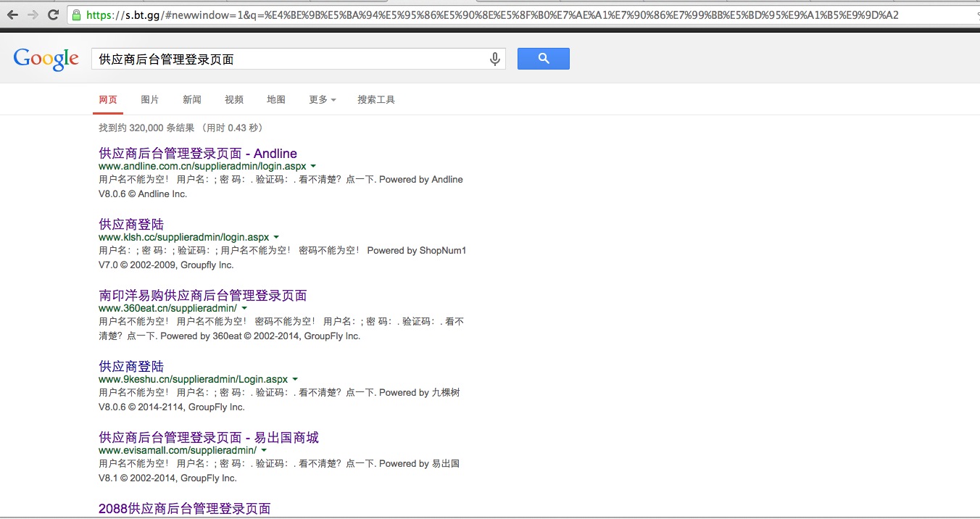The width and height of the screenshot is (980, 519).
Task: Expand arrow next to www.9keshu.cn URL
Action: 295,380
